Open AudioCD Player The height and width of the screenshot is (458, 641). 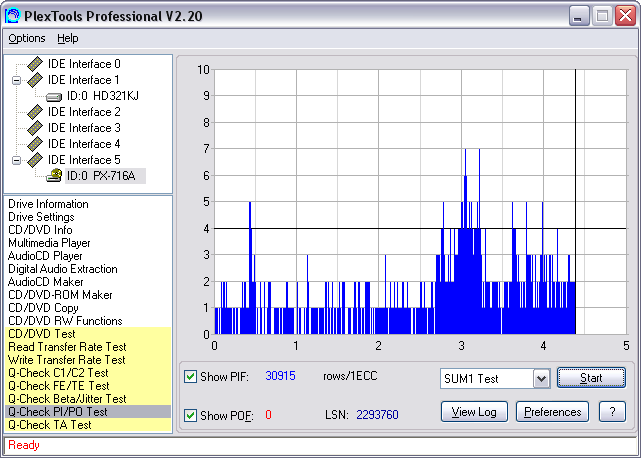pyautogui.click(x=45, y=256)
